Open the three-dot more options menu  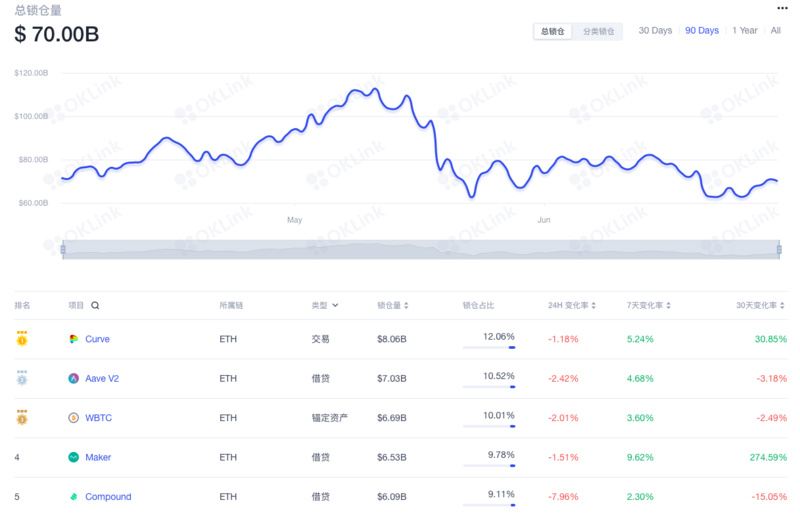tap(782, 9)
